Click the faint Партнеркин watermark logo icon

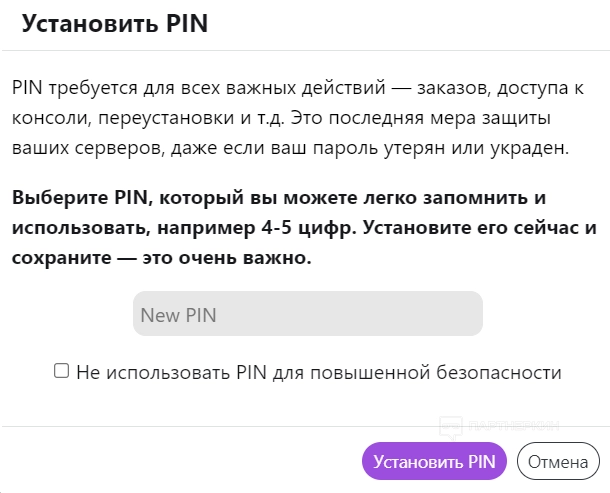click(452, 426)
